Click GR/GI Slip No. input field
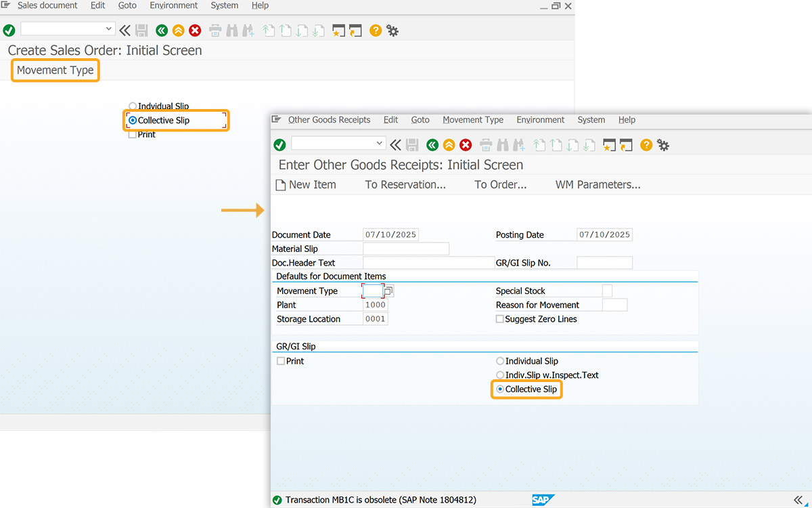The image size is (812, 508). (604, 263)
